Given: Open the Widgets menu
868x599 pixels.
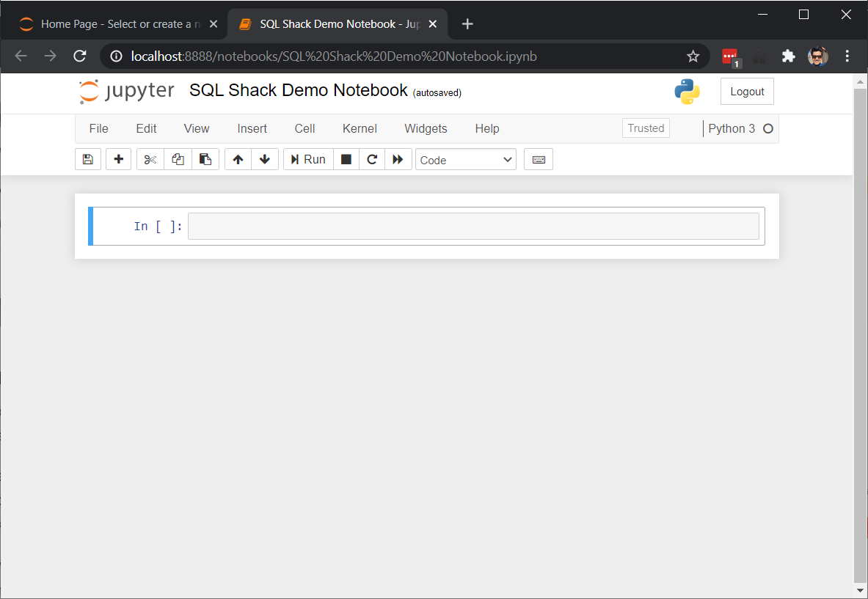Looking at the screenshot, I should click(x=426, y=128).
